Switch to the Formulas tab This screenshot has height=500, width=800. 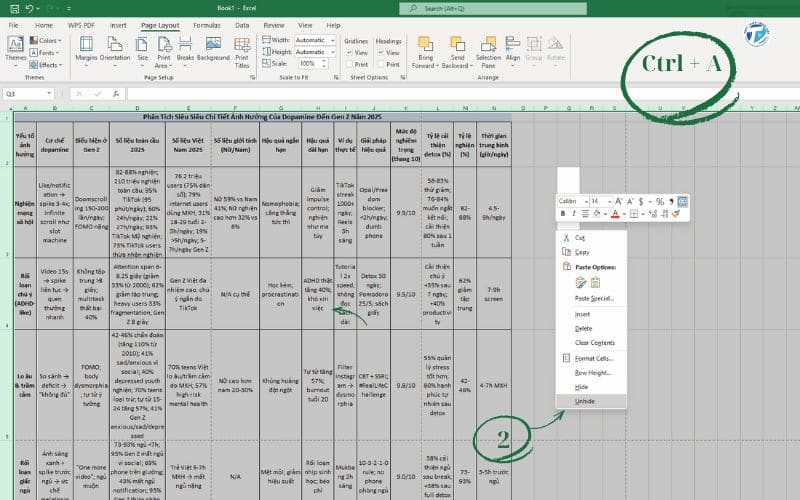click(x=207, y=25)
